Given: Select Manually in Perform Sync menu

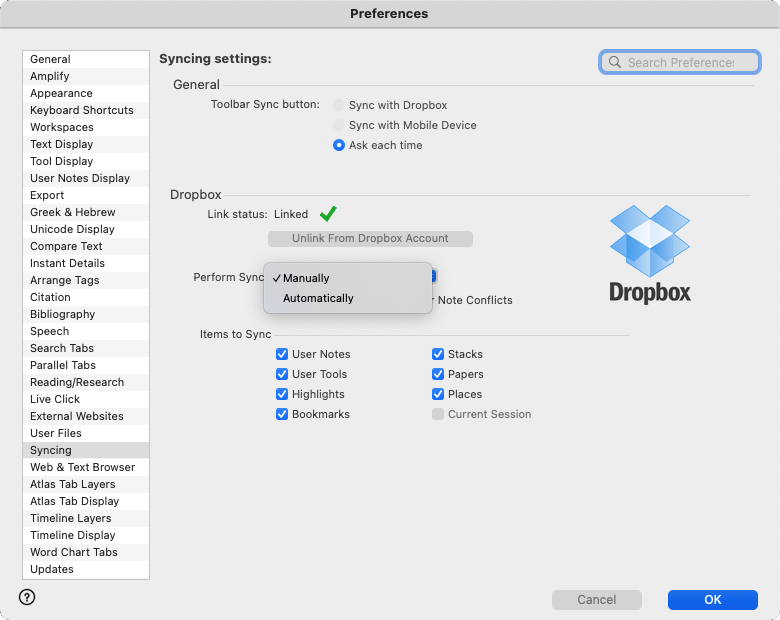Looking at the screenshot, I should pos(306,278).
